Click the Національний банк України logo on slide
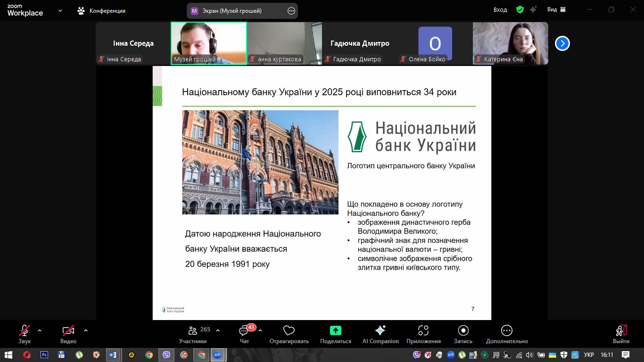The height and width of the screenshot is (362, 644). click(x=412, y=137)
